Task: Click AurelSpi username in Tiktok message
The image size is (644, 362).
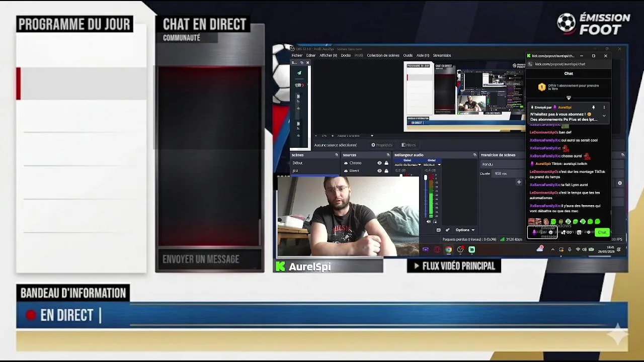Action: pos(543,164)
